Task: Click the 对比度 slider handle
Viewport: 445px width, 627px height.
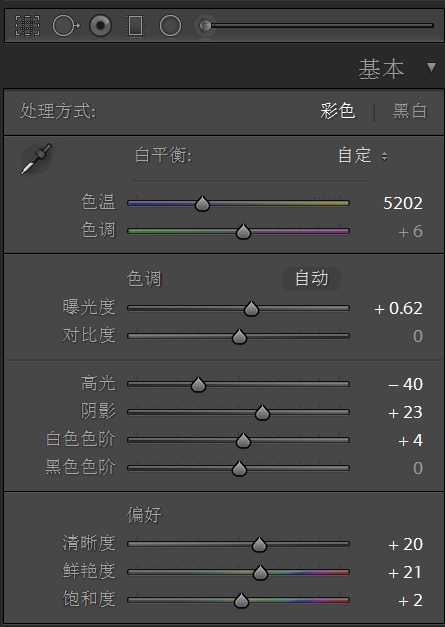Action: click(x=239, y=337)
